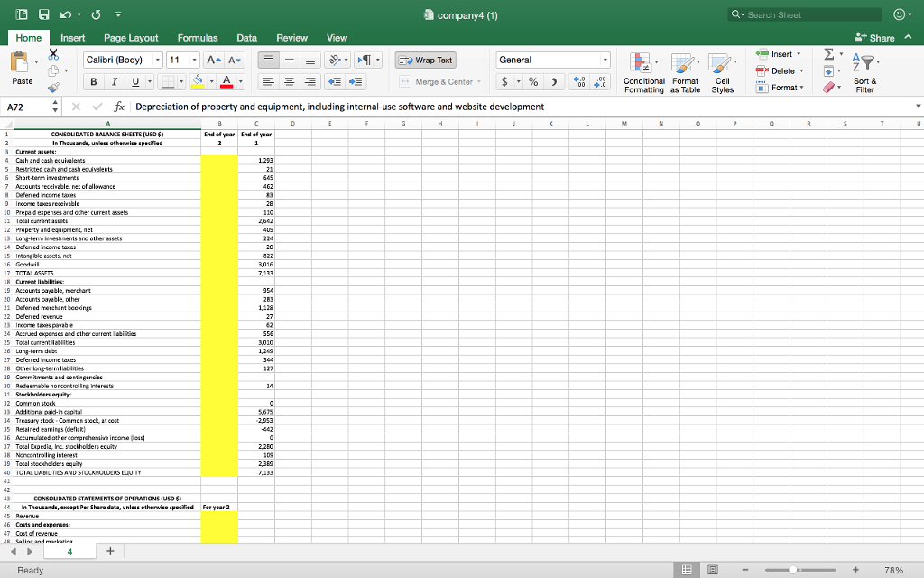This screenshot has height=578, width=924.
Task: Click the Insert cells button
Action: click(774, 54)
